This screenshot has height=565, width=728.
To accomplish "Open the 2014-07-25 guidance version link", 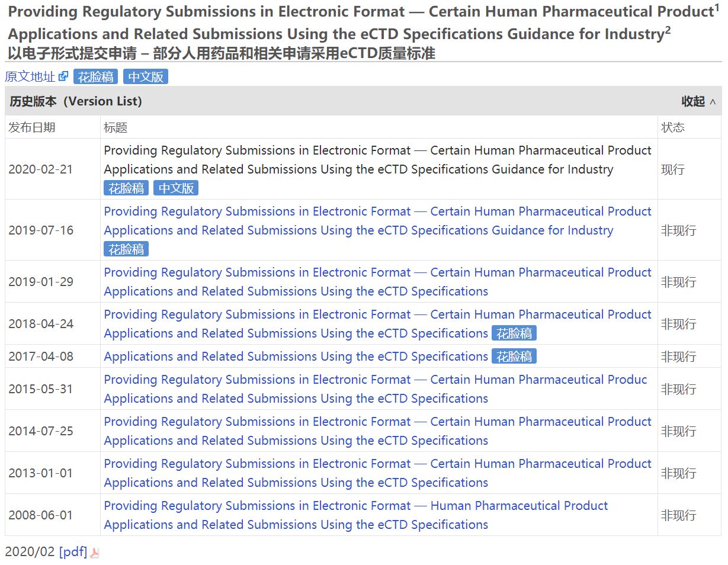I will 378,431.
